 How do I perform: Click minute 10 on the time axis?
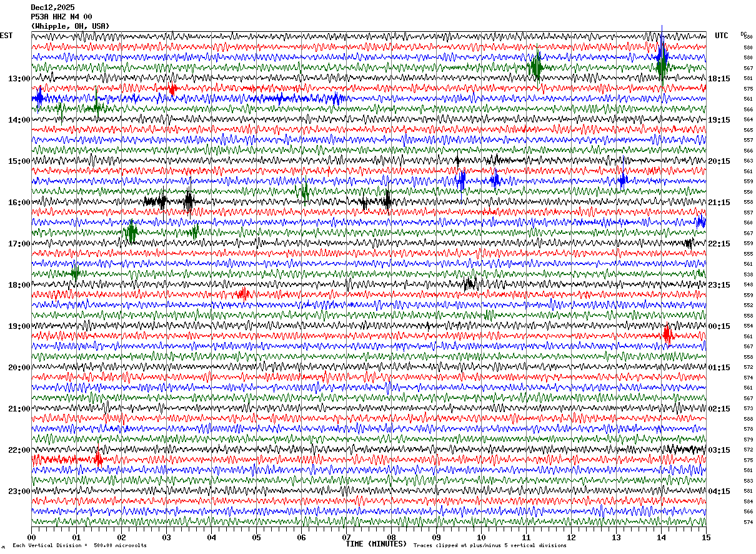pyautogui.click(x=481, y=538)
